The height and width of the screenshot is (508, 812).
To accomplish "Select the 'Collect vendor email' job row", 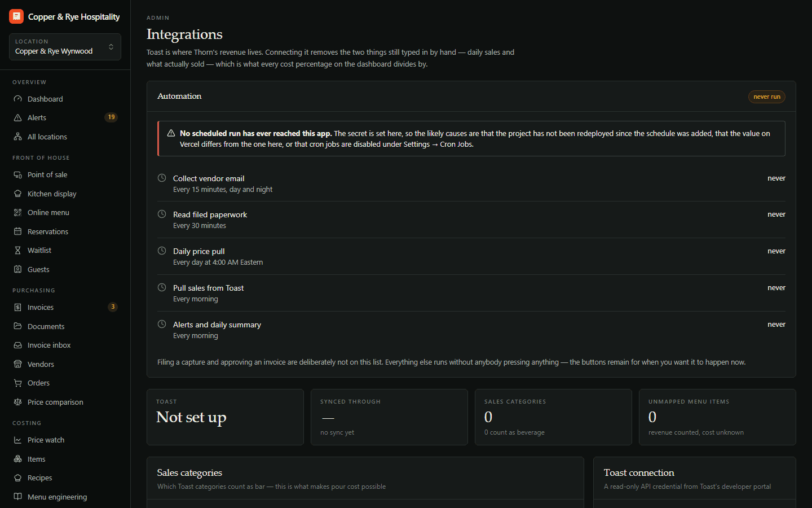I will click(471, 183).
